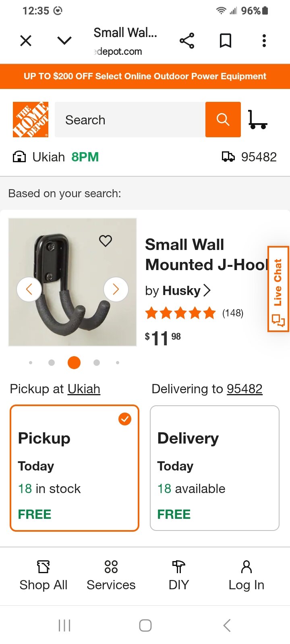Open the Services tab
The height and width of the screenshot is (644, 290).
tap(111, 576)
